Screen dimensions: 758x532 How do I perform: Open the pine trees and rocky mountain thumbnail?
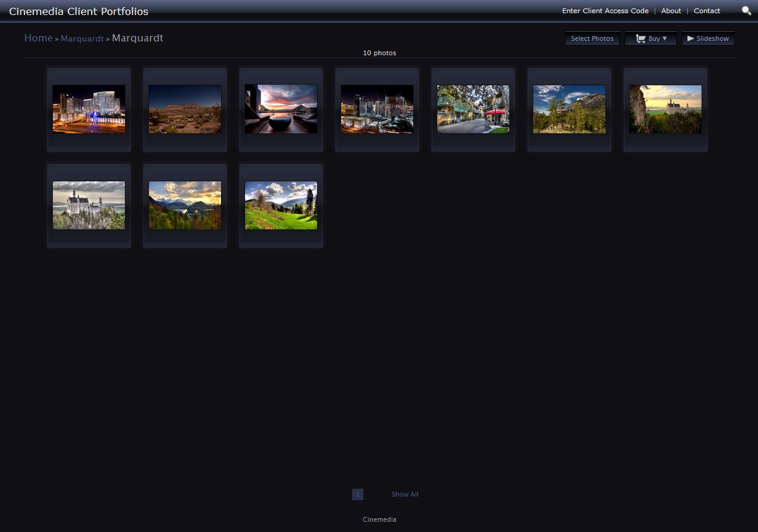[x=569, y=109]
